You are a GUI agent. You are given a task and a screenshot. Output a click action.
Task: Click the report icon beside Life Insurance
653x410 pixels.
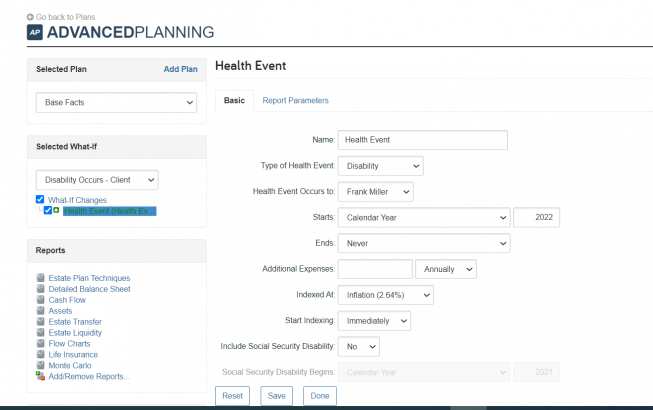(x=40, y=354)
